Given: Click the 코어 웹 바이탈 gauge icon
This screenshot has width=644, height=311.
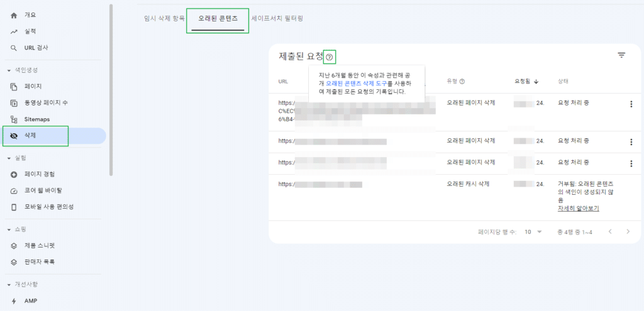Looking at the screenshot, I should [x=14, y=191].
